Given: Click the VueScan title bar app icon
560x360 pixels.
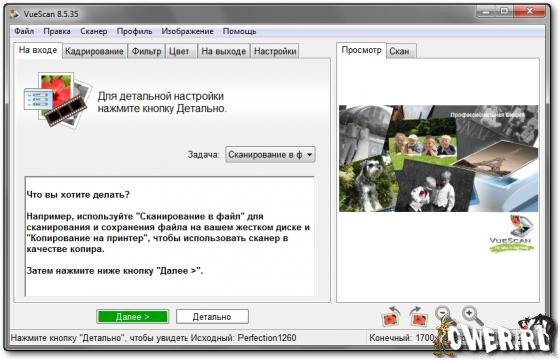Looking at the screenshot, I should (14, 14).
